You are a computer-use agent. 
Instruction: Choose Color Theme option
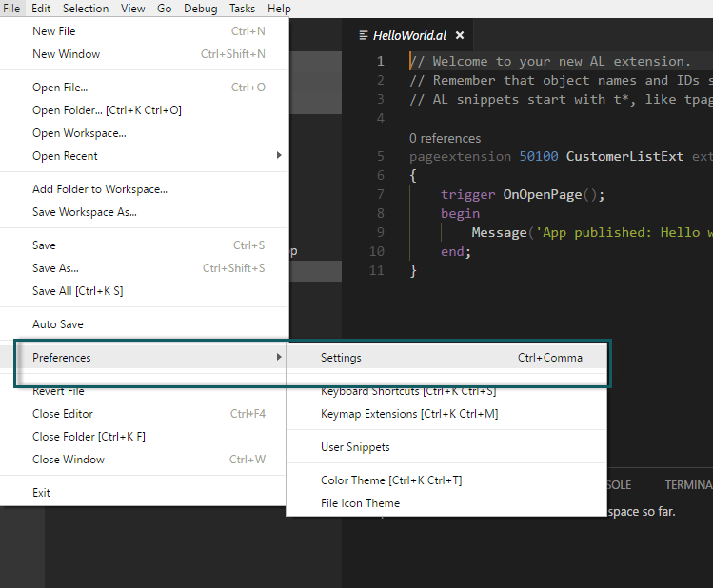pos(391,480)
